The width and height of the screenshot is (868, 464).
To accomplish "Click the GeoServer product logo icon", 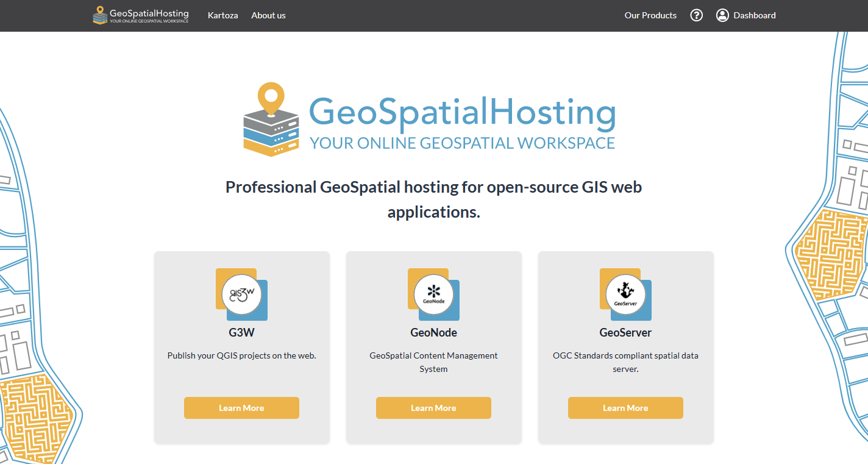I will click(625, 294).
